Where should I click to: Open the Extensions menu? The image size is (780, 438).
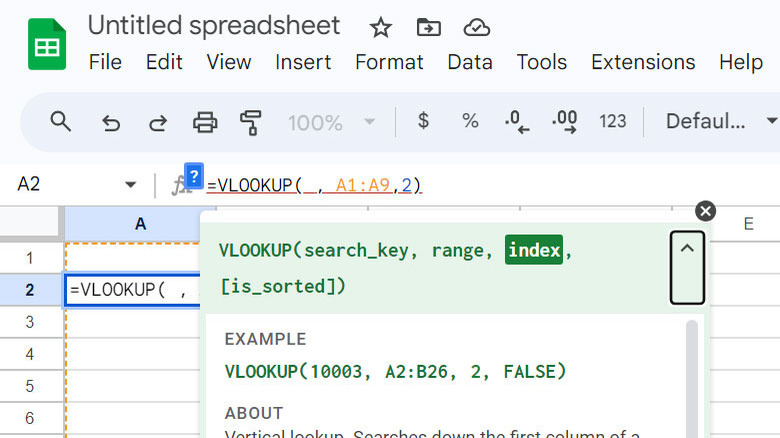643,62
